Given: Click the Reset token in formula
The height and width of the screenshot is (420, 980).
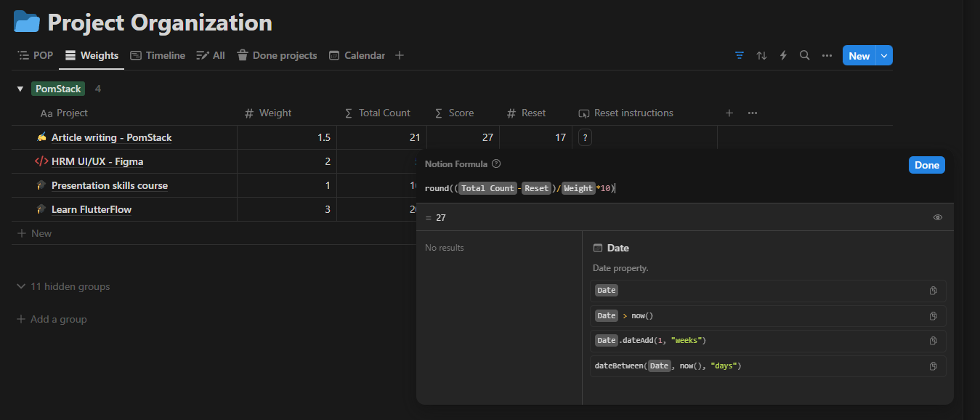Looking at the screenshot, I should [536, 188].
